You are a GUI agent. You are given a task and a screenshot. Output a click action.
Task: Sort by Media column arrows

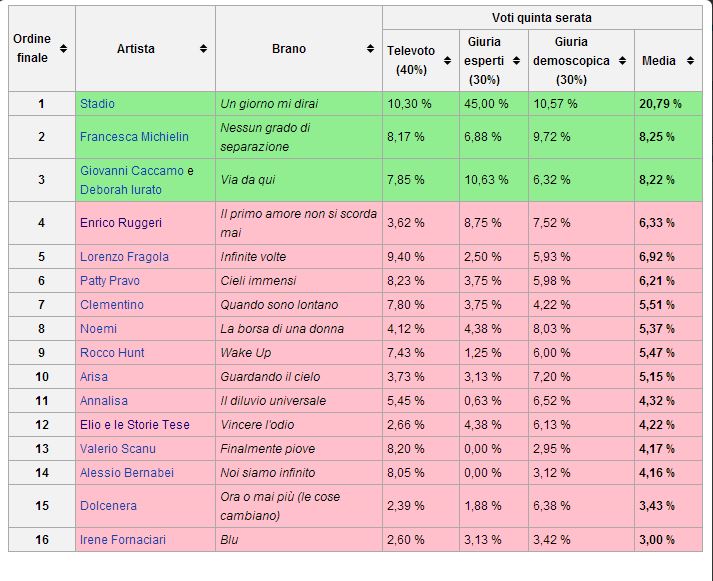pyautogui.click(x=690, y=60)
